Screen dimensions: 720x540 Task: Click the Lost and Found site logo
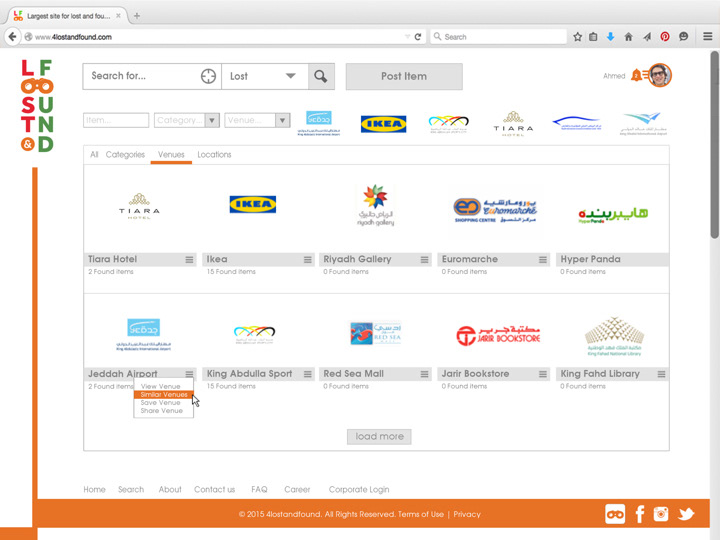(37, 106)
